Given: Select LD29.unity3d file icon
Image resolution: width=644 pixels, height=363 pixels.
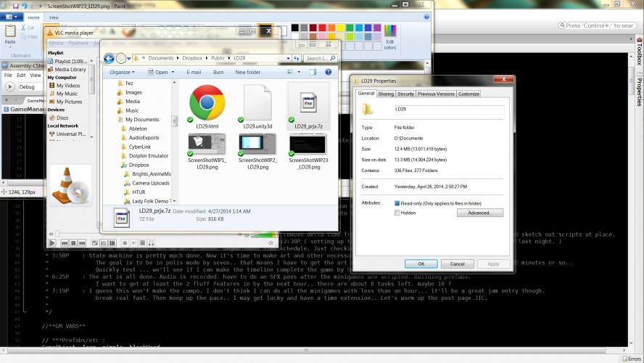Looking at the screenshot, I should point(257,107).
